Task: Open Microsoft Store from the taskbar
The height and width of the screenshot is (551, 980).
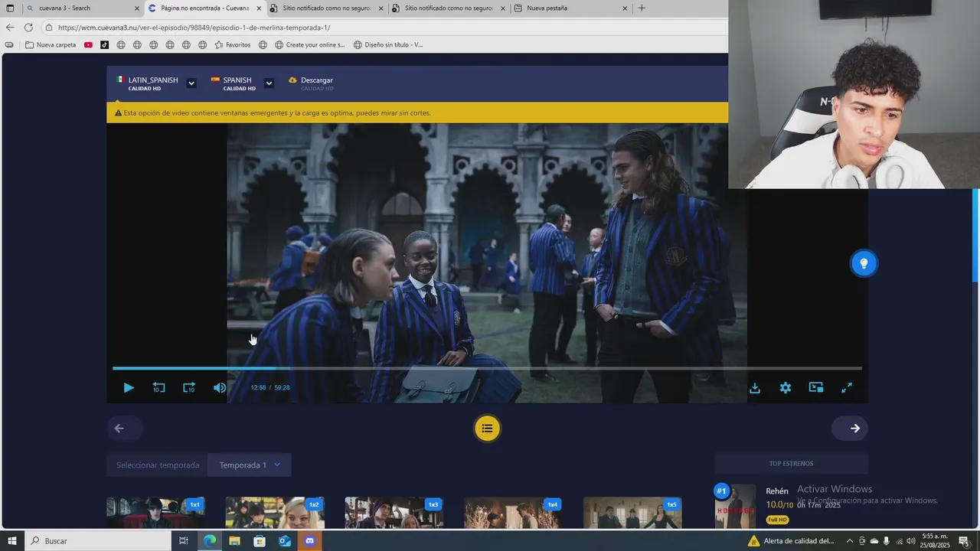Action: [260, 541]
